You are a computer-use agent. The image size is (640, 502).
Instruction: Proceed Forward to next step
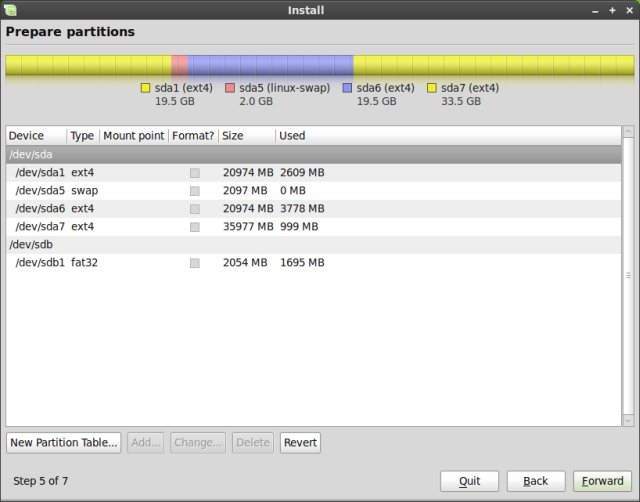[x=602, y=481]
